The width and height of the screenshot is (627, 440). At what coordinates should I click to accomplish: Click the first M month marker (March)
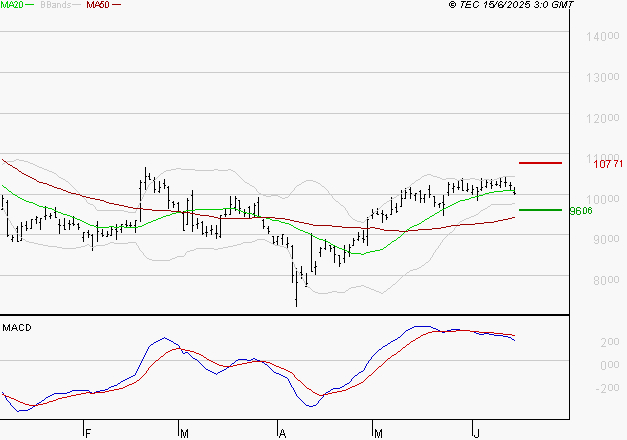(184, 433)
